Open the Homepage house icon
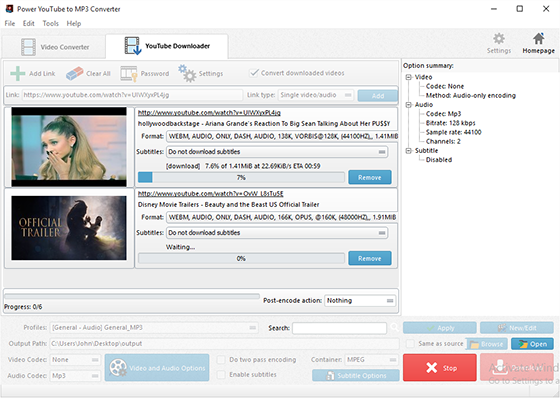 pos(539,39)
